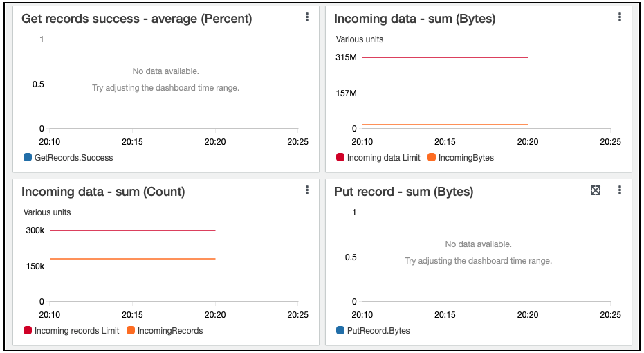This screenshot has height=353, width=644.
Task: Toggle Incoming data Limit legend swatch
Action: [340, 158]
